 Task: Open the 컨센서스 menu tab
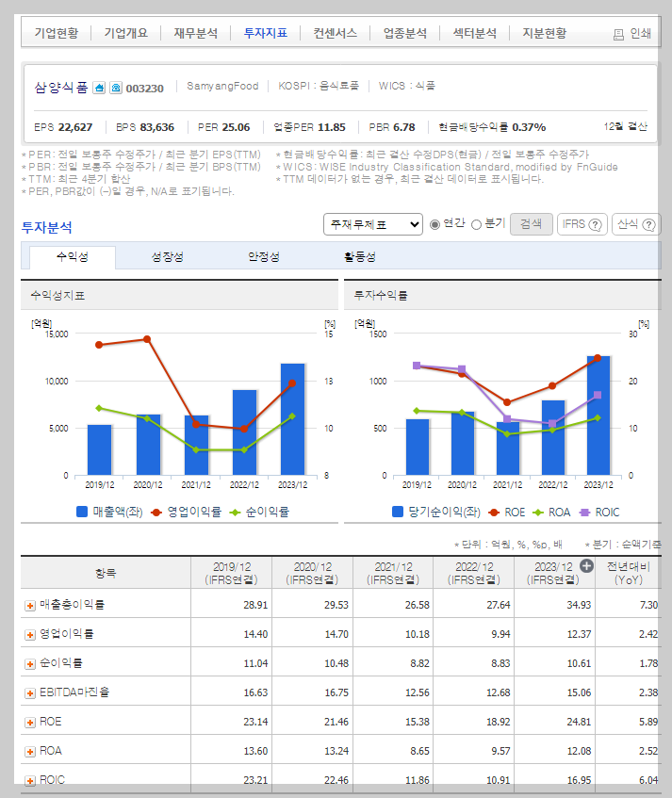335,33
